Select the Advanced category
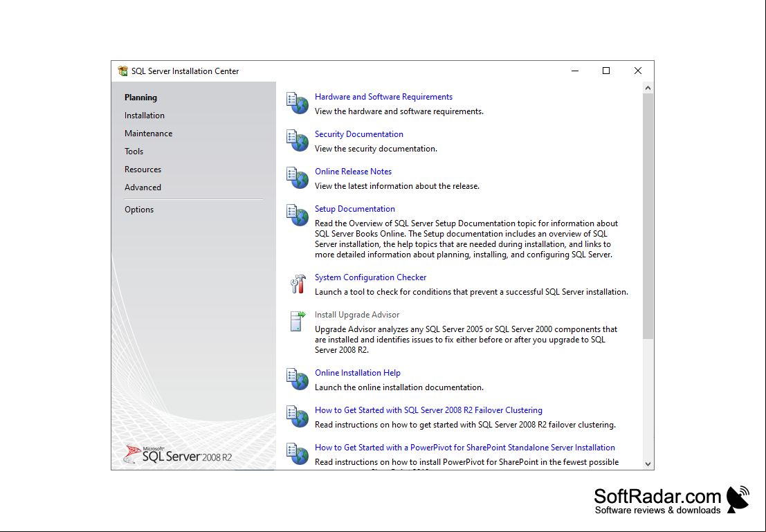The image size is (766, 532). 143,187
